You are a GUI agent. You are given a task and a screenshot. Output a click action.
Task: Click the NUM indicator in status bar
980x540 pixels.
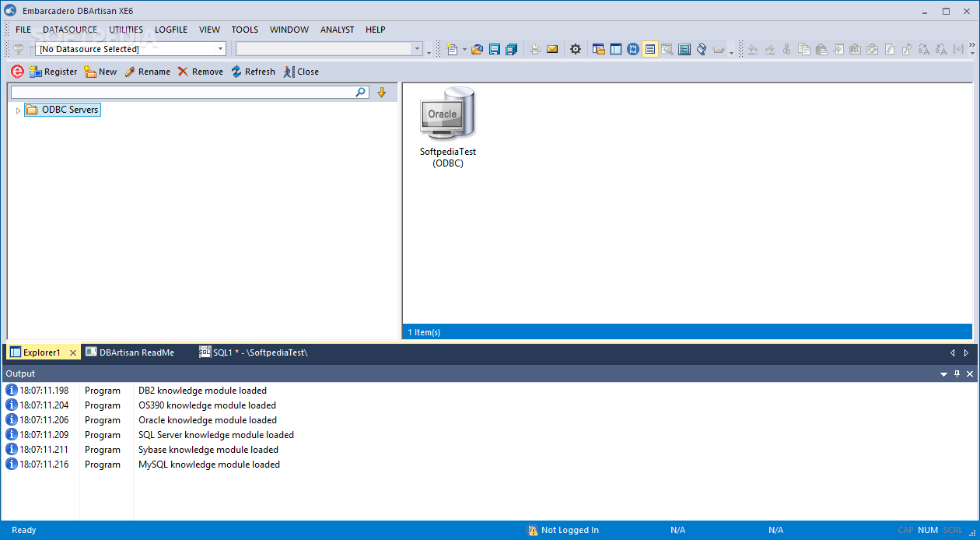coord(928,530)
